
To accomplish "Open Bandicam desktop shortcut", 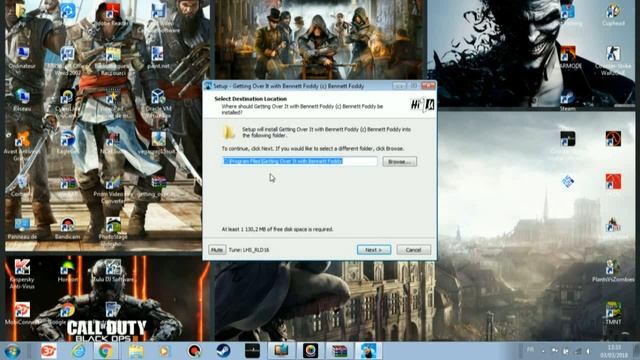I will coord(67,228).
